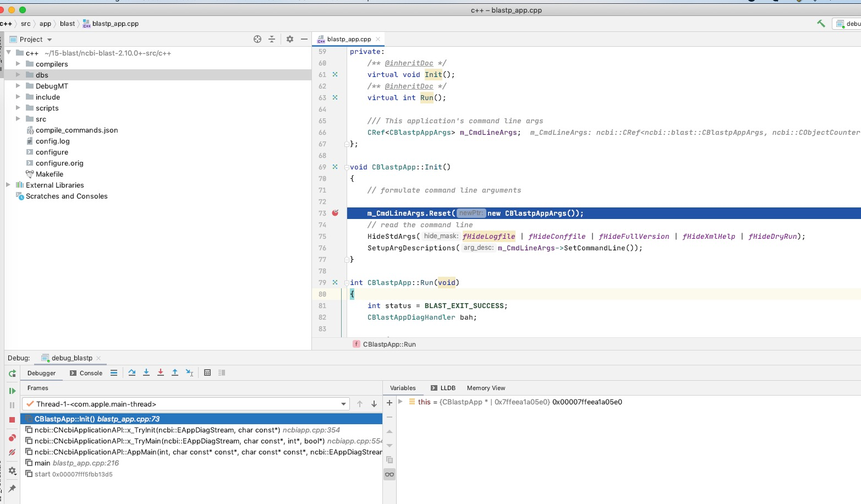861x504 pixels.
Task: Switch to the Debugger tab
Action: point(41,373)
